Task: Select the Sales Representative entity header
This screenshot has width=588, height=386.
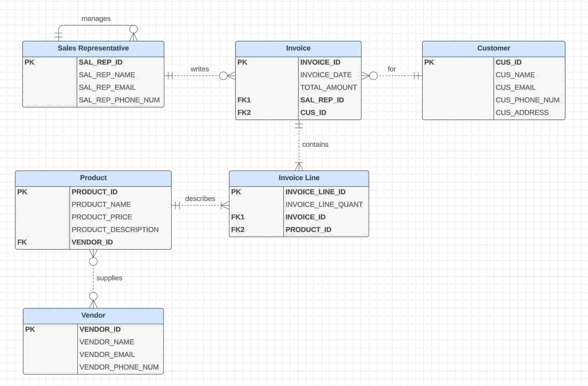Action: [x=93, y=48]
